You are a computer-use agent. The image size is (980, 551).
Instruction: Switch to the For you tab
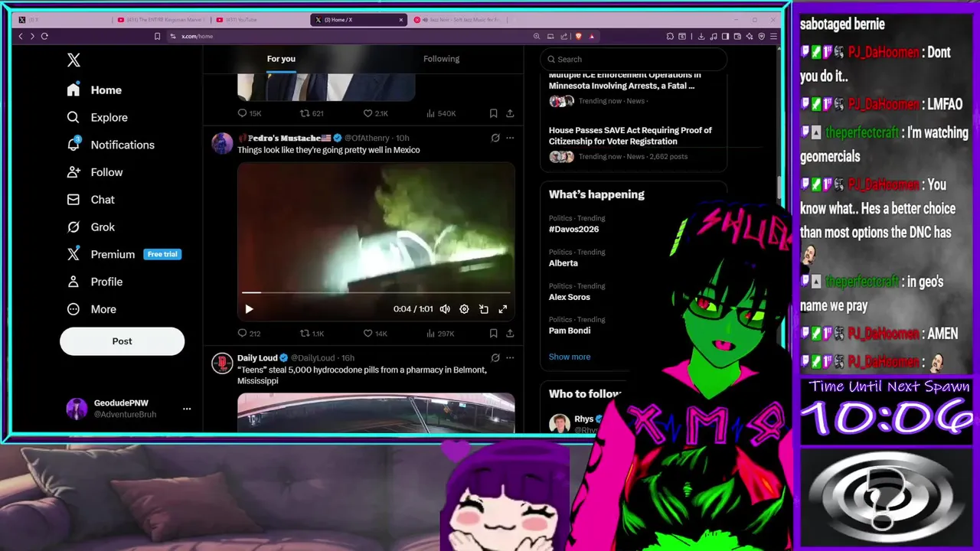point(281,59)
